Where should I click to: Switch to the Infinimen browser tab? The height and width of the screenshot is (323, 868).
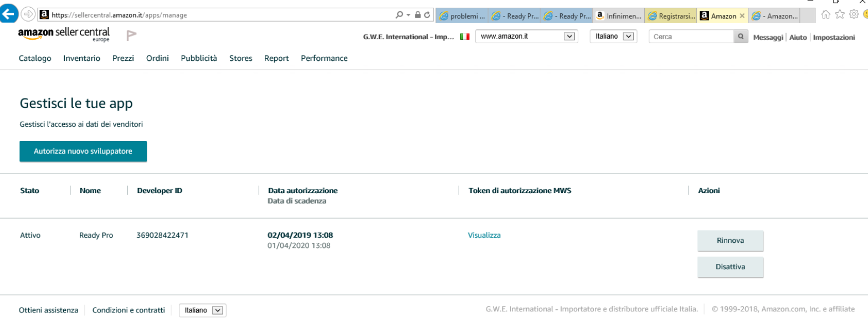tap(619, 16)
